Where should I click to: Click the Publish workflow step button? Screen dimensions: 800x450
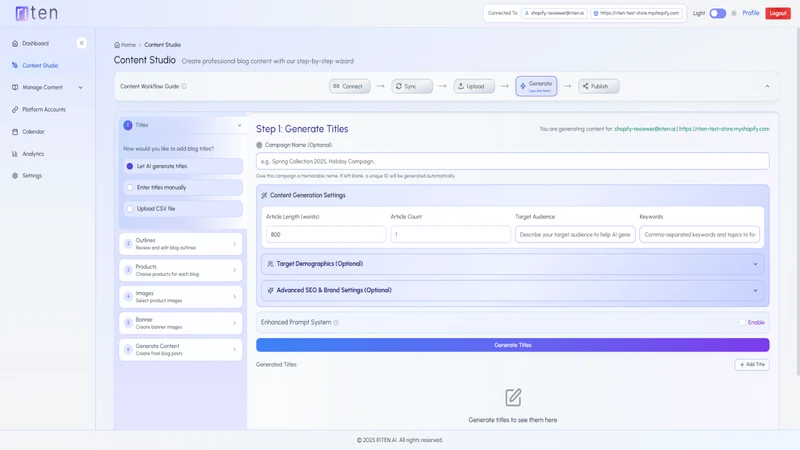(598, 86)
